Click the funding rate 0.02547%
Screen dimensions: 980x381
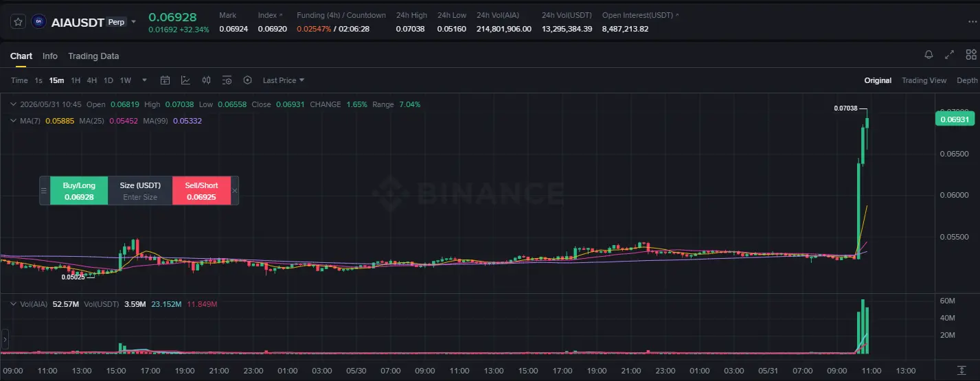click(x=314, y=29)
